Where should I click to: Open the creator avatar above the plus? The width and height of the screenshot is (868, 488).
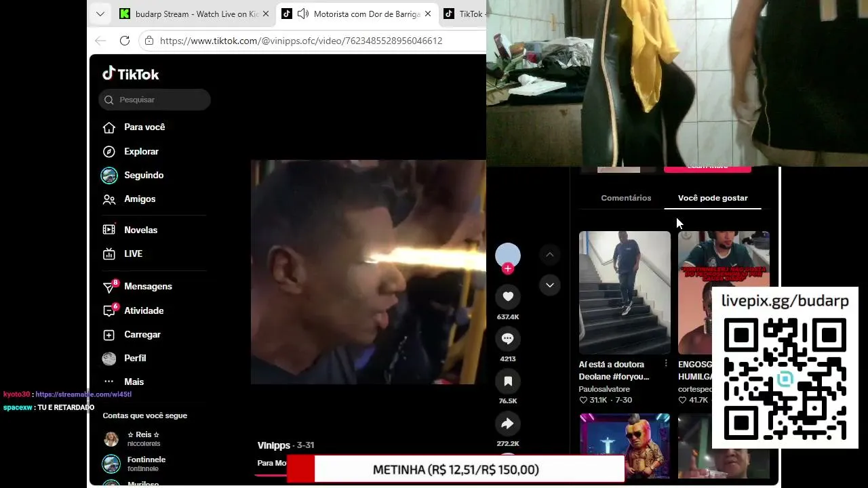click(x=508, y=256)
